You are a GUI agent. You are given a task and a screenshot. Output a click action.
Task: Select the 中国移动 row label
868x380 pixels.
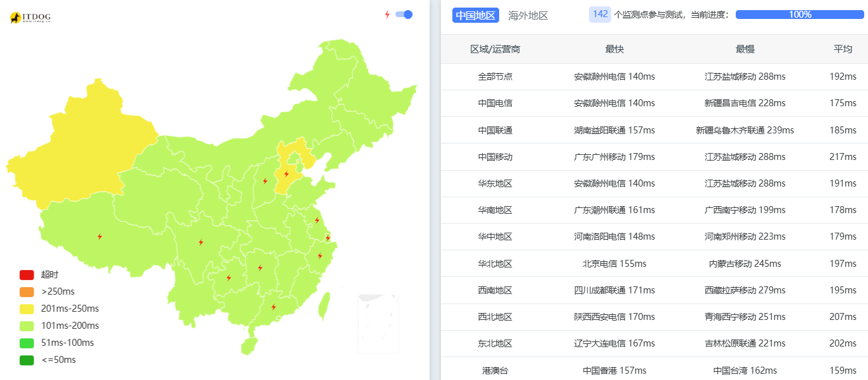[495, 157]
